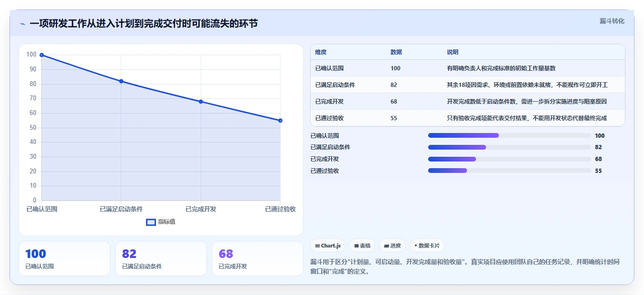This screenshot has width=644, height=295.
Task: Click the 已满足启动条件 label in the progress list
Action: (331, 147)
